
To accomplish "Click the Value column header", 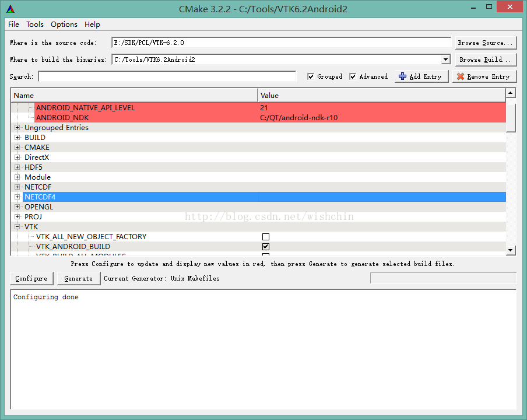I will tap(382, 96).
